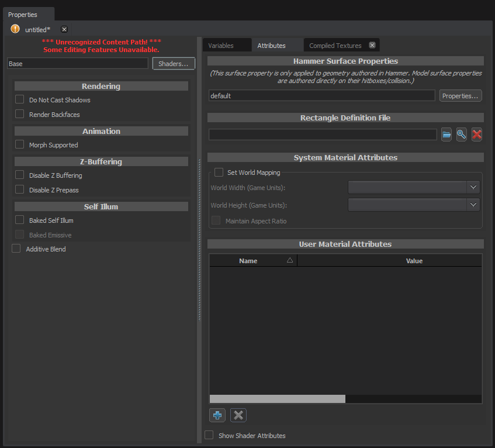Add a new user material attribute with plus icon
The height and width of the screenshot is (448, 495).
pyautogui.click(x=217, y=415)
